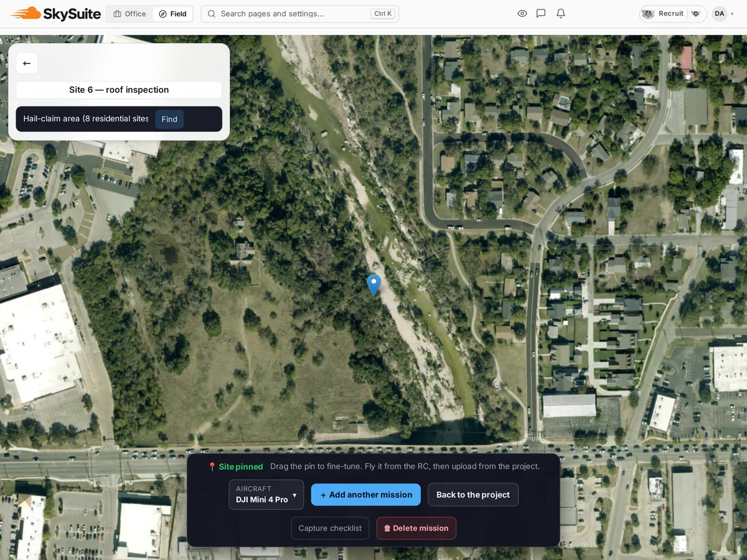Edit the Site 6 — roof inspection name field
Viewport: 747px width, 560px height.
119,90
